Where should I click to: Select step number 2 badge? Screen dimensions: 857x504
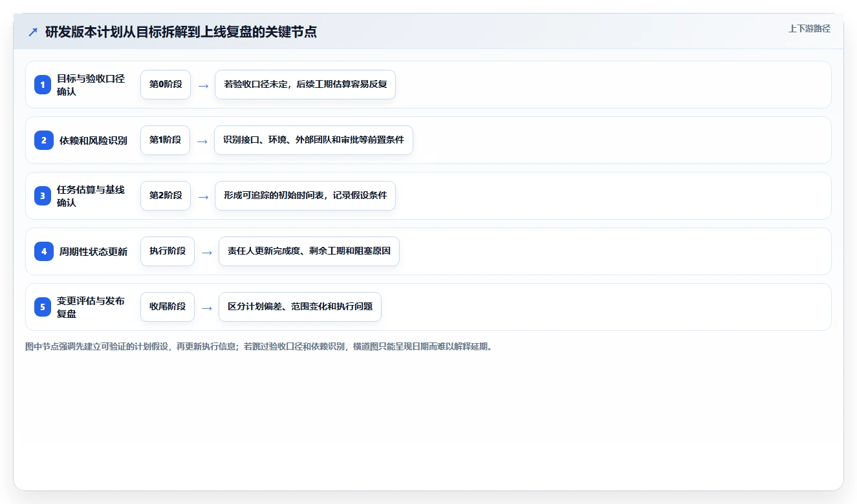tap(44, 140)
